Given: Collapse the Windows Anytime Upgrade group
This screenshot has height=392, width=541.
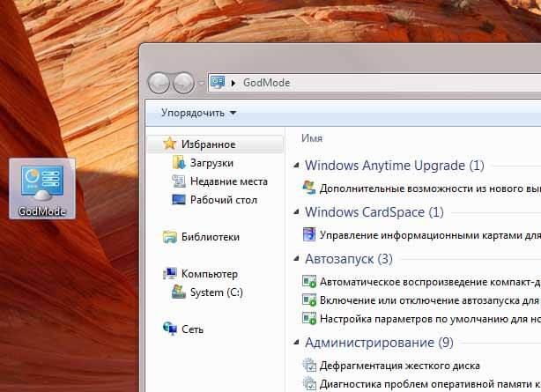Looking at the screenshot, I should [394, 165].
